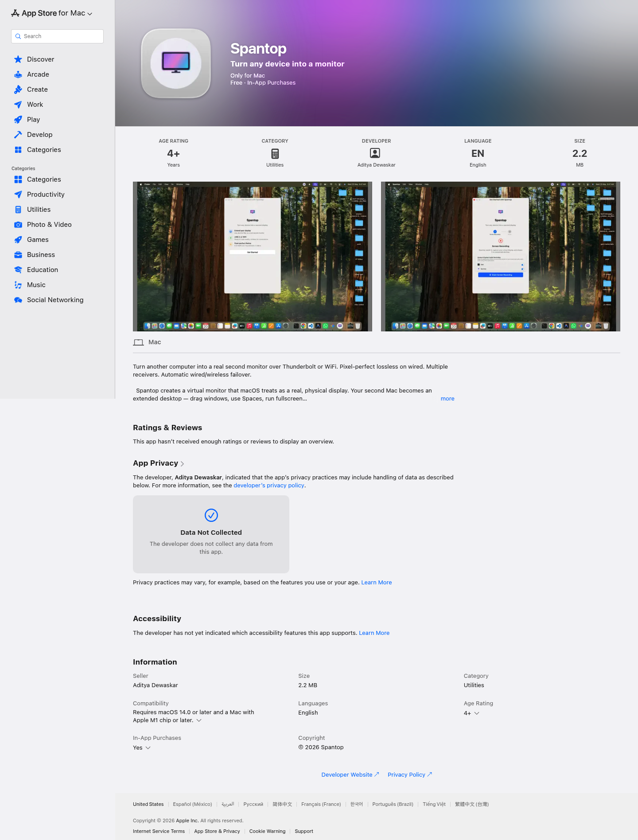Screen dimensions: 638x840
Task: Click Learn More under privacy practices
Action: (377, 583)
